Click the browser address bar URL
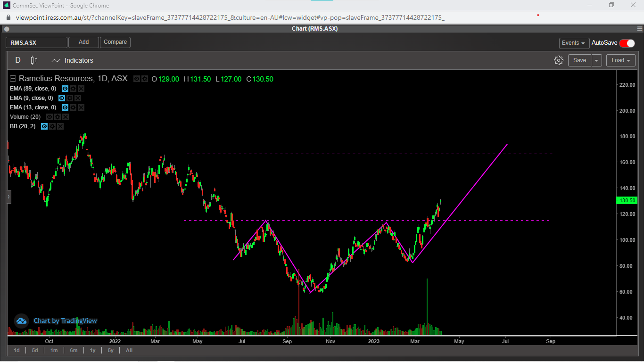The width and height of the screenshot is (644, 362). [230, 18]
